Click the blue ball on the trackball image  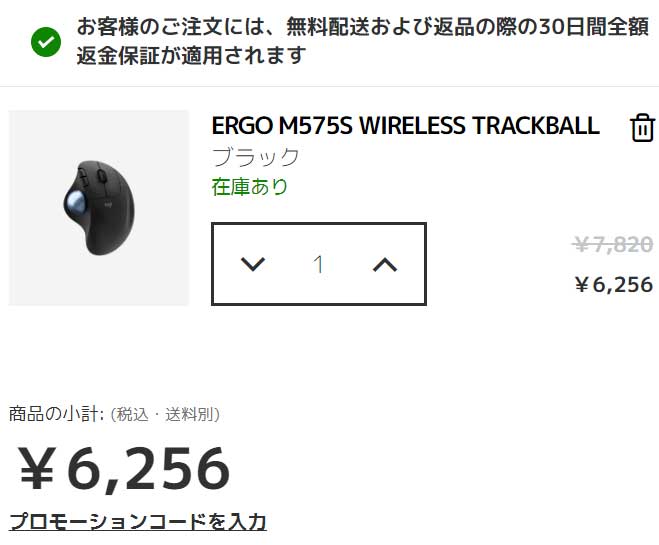(x=76, y=201)
